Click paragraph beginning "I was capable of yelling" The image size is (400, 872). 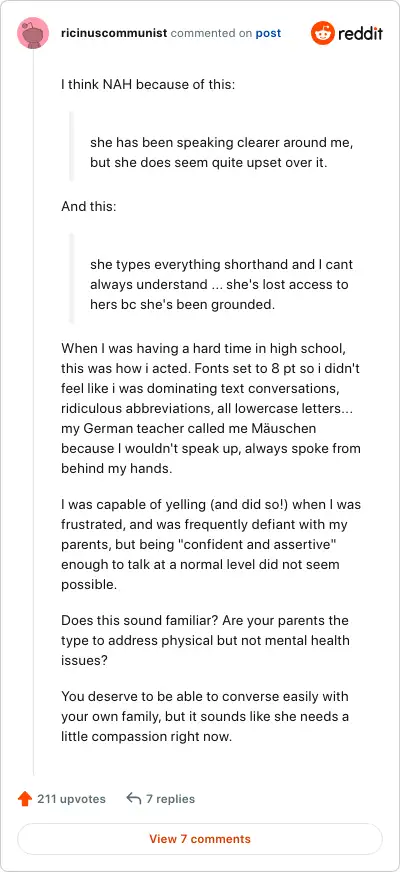point(211,545)
